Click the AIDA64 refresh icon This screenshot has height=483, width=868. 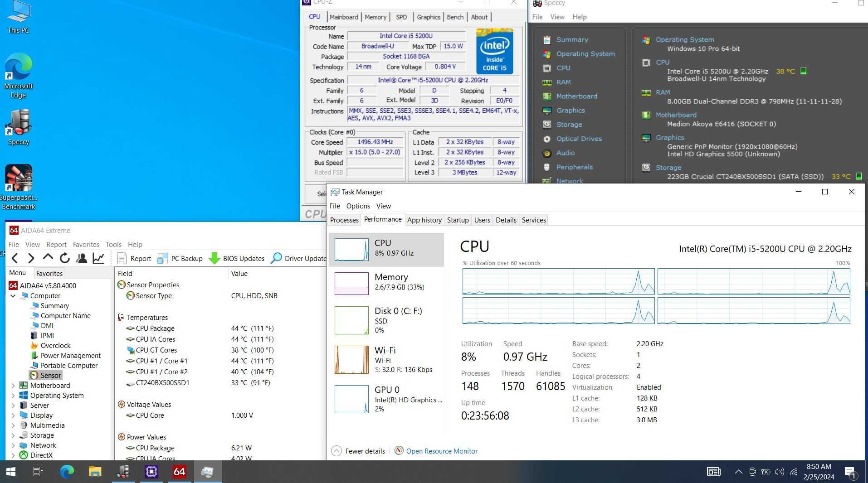click(65, 258)
